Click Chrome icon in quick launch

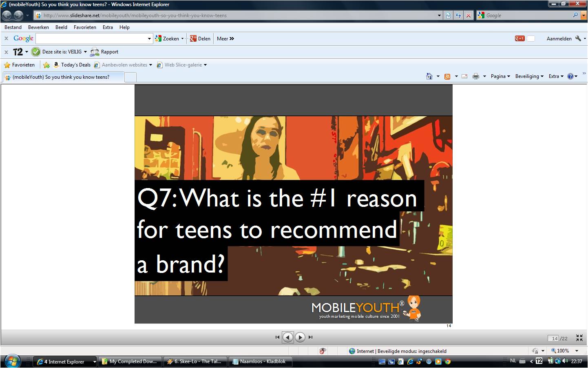point(447,361)
